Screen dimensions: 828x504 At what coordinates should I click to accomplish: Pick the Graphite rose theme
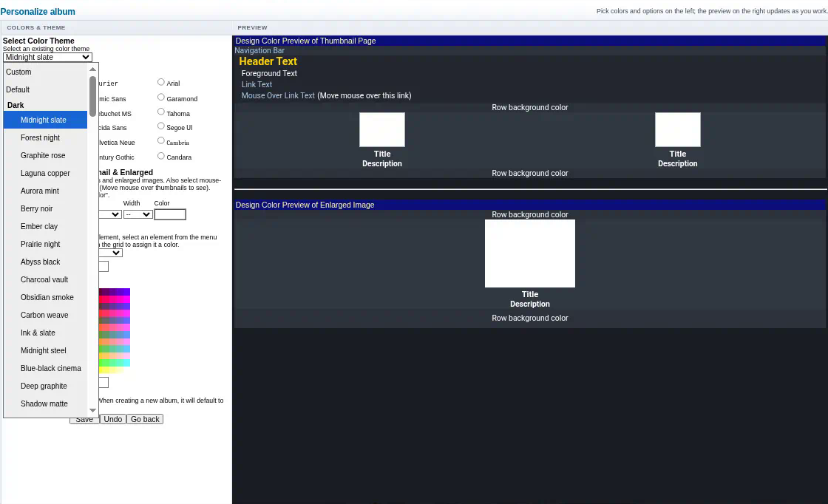click(x=45, y=156)
